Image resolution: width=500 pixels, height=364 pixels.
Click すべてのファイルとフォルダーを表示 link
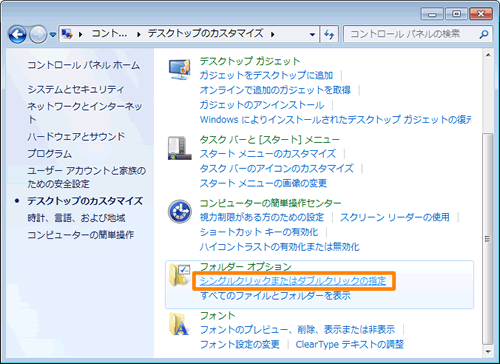275,295
